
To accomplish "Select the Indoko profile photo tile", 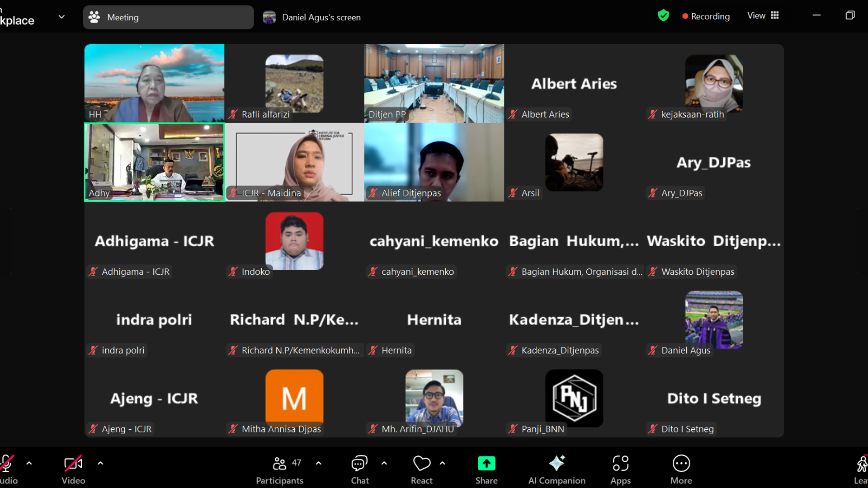I will pyautogui.click(x=294, y=241).
